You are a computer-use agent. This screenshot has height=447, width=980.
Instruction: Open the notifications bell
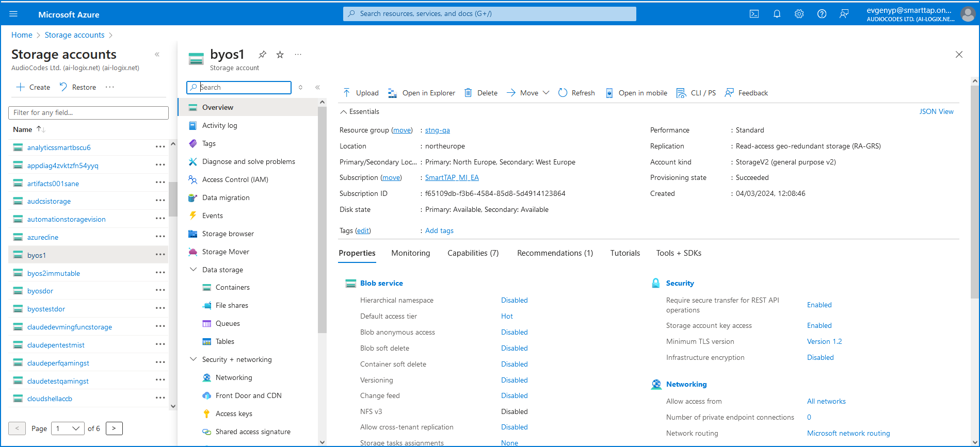(777, 14)
